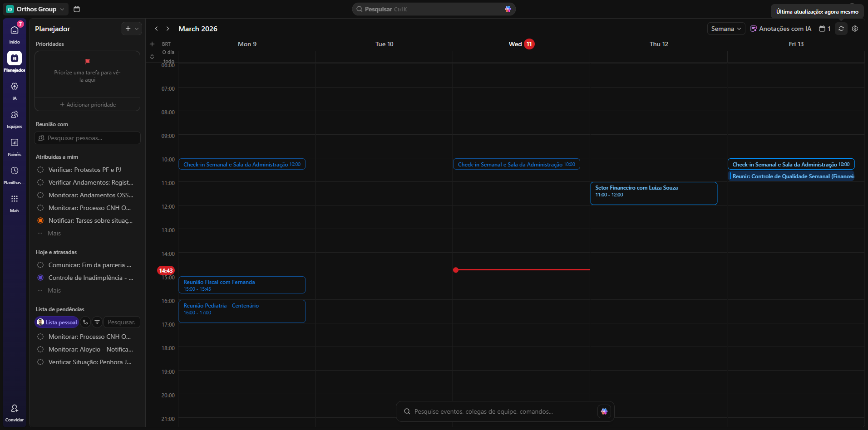
Task: Open planner settings gear icon
Action: coord(855,29)
